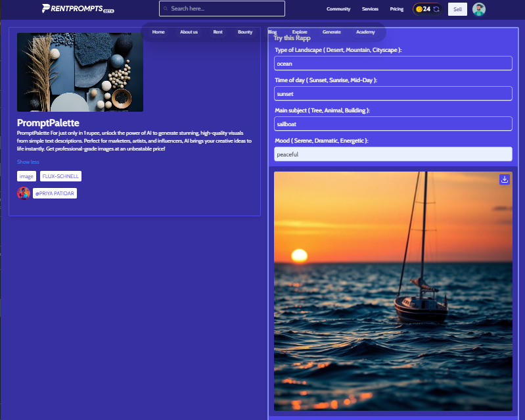Open the Generate section
This screenshot has width=525, height=420.
331,32
